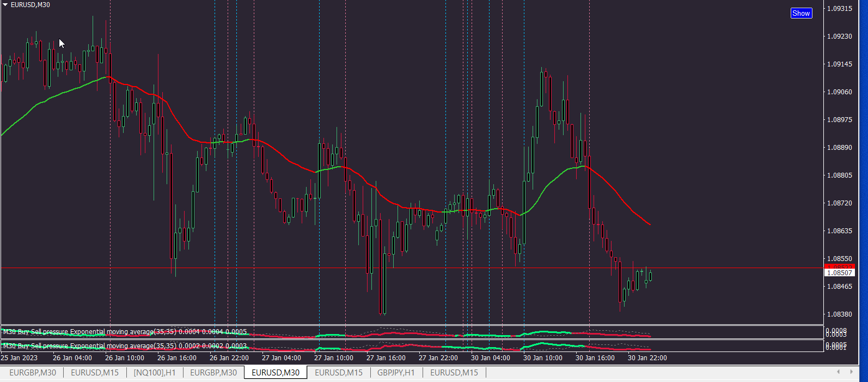Click the 1.08380 price scale label
This screenshot has width=868, height=382.
point(840,314)
